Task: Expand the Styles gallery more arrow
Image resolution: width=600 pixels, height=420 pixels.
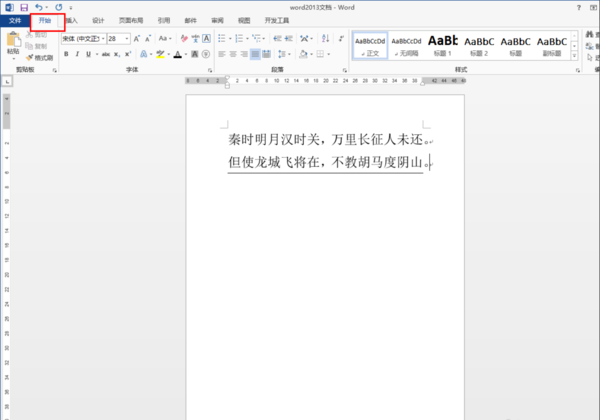Action: 575,58
